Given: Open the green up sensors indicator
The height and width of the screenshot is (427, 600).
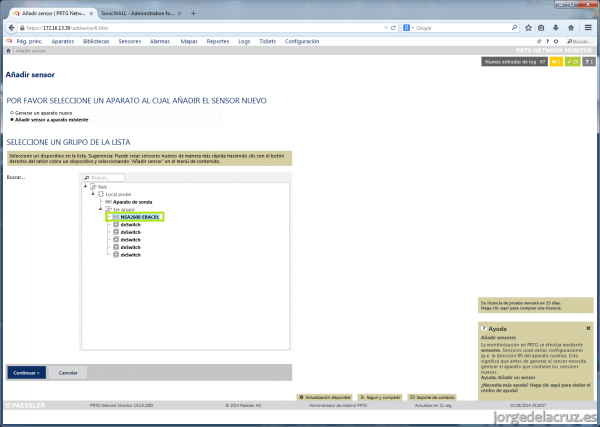Looking at the screenshot, I should coord(572,62).
